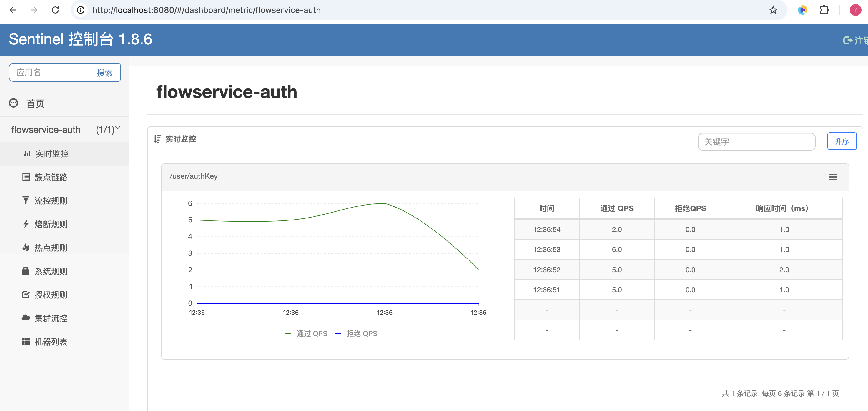Click the 升序 sort order button
The width and height of the screenshot is (868, 411).
coord(842,141)
